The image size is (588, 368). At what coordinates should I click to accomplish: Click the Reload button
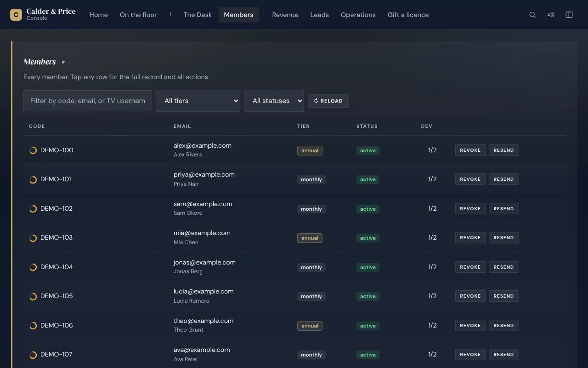[328, 101]
